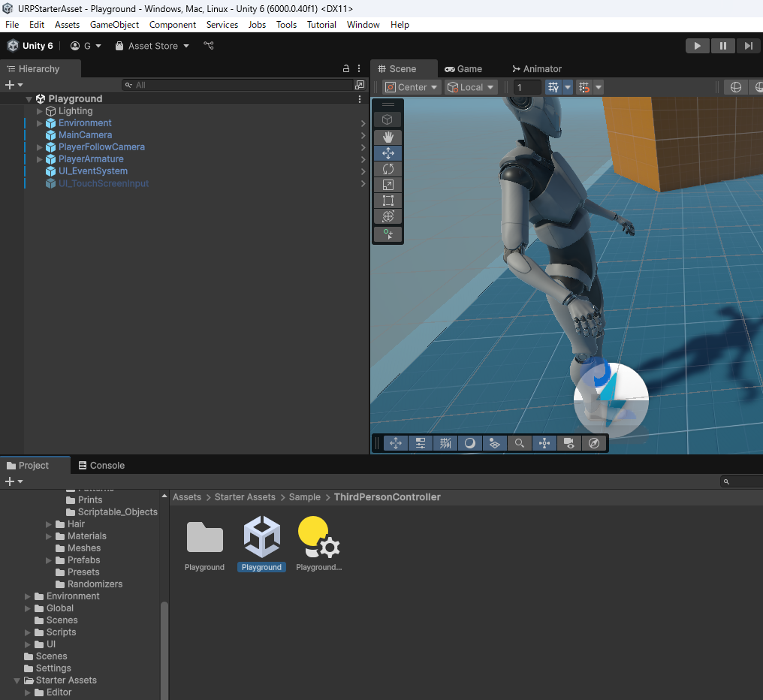Open the snap increment dropdown arrow

tap(599, 87)
